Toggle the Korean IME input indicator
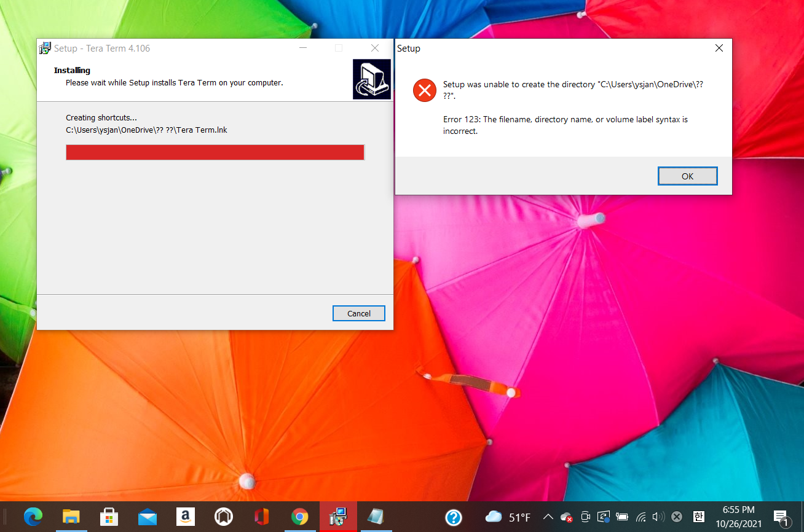 coord(698,517)
